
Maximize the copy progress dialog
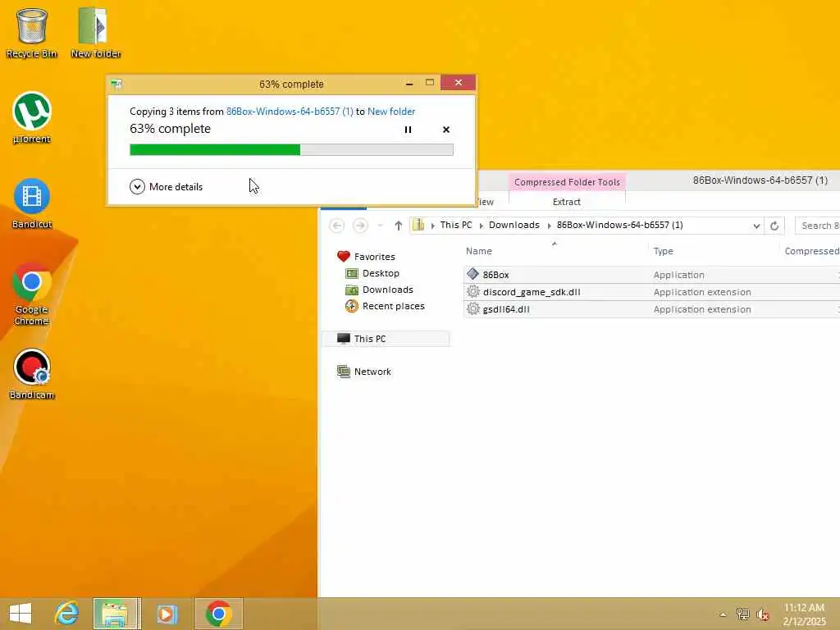click(x=430, y=83)
